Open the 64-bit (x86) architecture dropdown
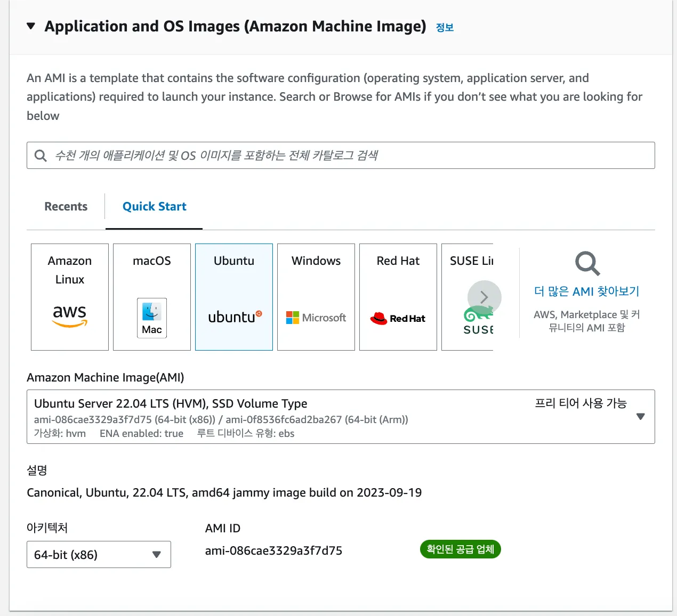 (99, 555)
